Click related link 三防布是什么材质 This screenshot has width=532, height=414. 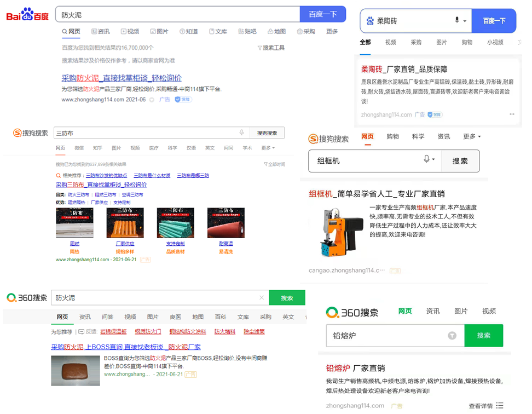click(x=152, y=175)
